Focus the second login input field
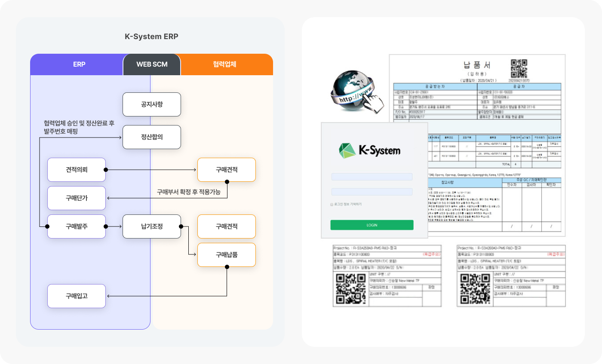The height and width of the screenshot is (364, 602). point(372,192)
